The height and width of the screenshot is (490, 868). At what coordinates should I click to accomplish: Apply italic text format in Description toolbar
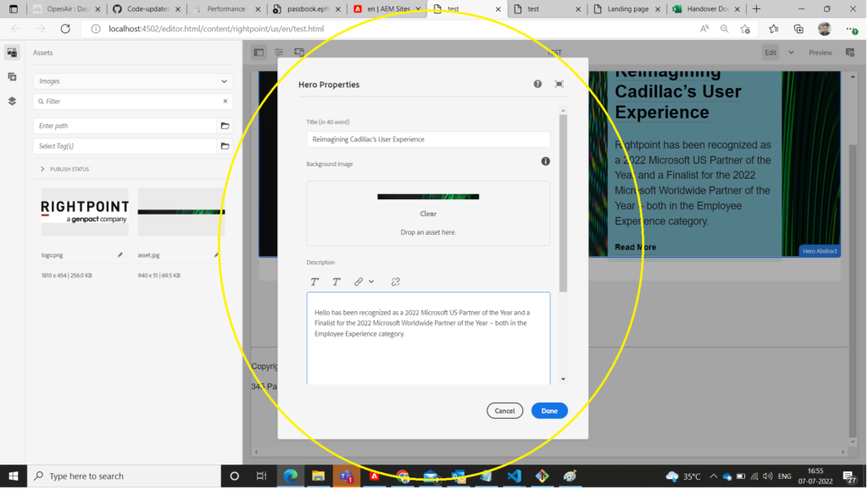[336, 281]
